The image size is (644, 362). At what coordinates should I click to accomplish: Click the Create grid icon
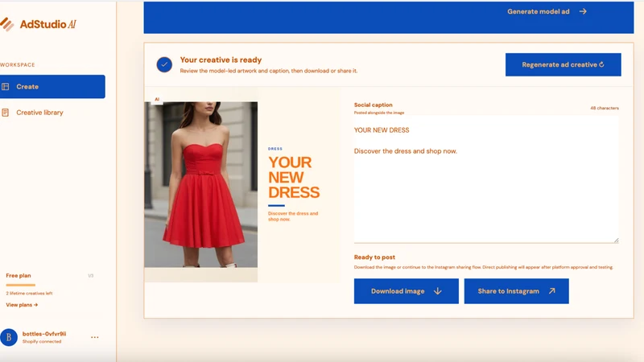tap(6, 87)
